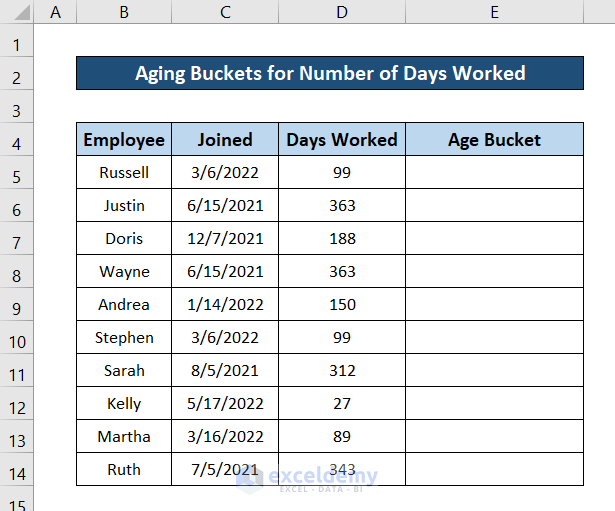Select the Days Worked header cell

(342, 140)
